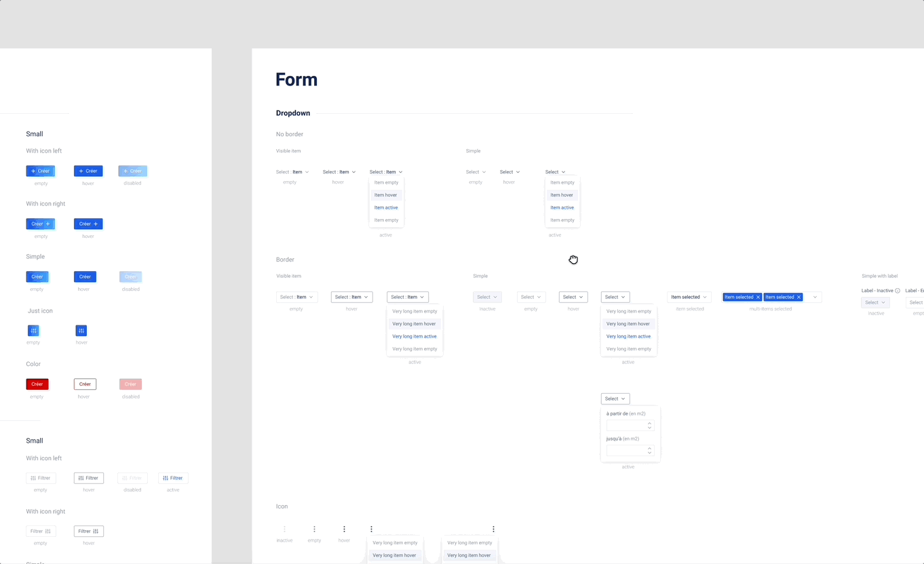Open the bordered Select : Item hover dropdown
This screenshot has height=564, width=924.
pyautogui.click(x=351, y=297)
